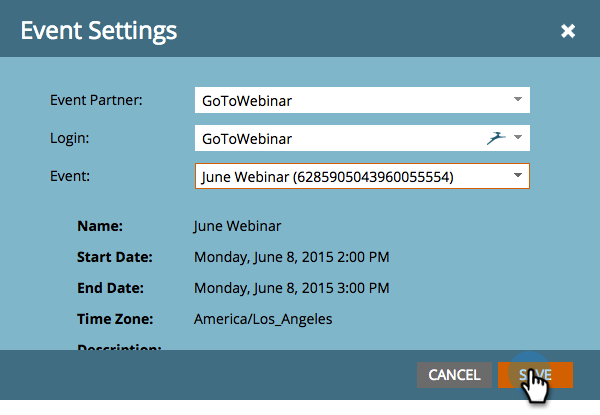Click the bold "Name:" label
This screenshot has width=600, height=415.
(x=98, y=227)
